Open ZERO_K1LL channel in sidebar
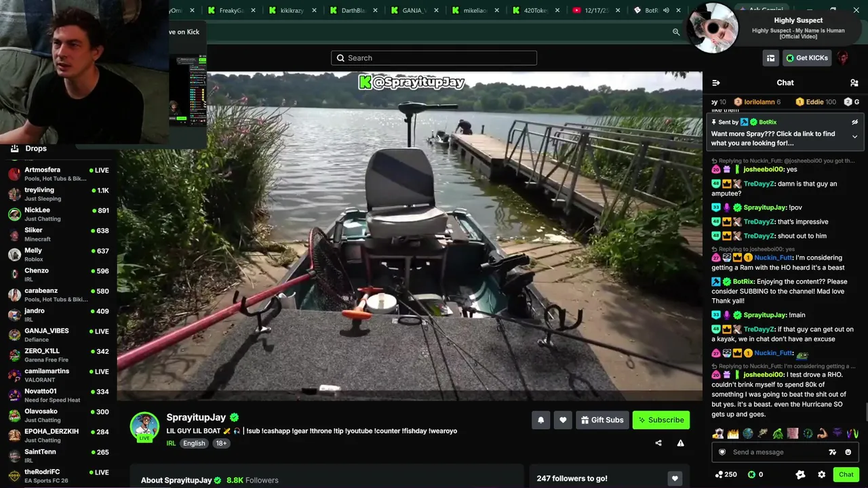The width and height of the screenshot is (868, 488). [x=58, y=354]
